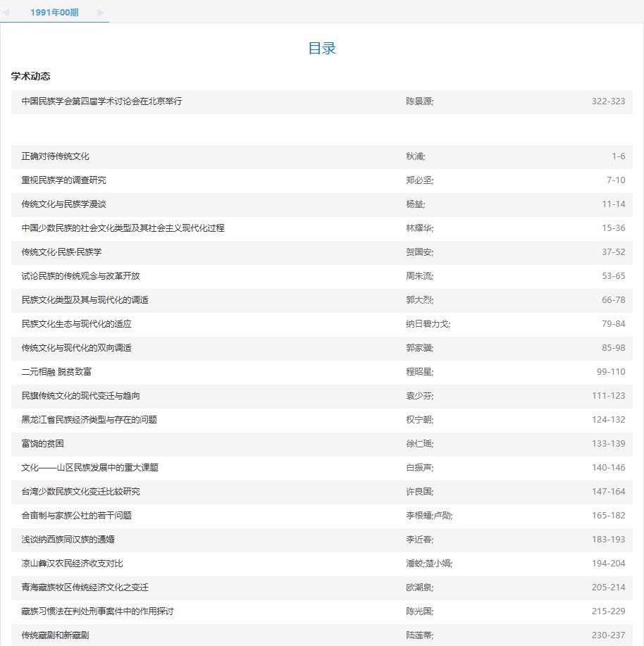The height and width of the screenshot is (646, 644).
Task: Select the 1991年00期 issue tab
Action: tap(54, 13)
